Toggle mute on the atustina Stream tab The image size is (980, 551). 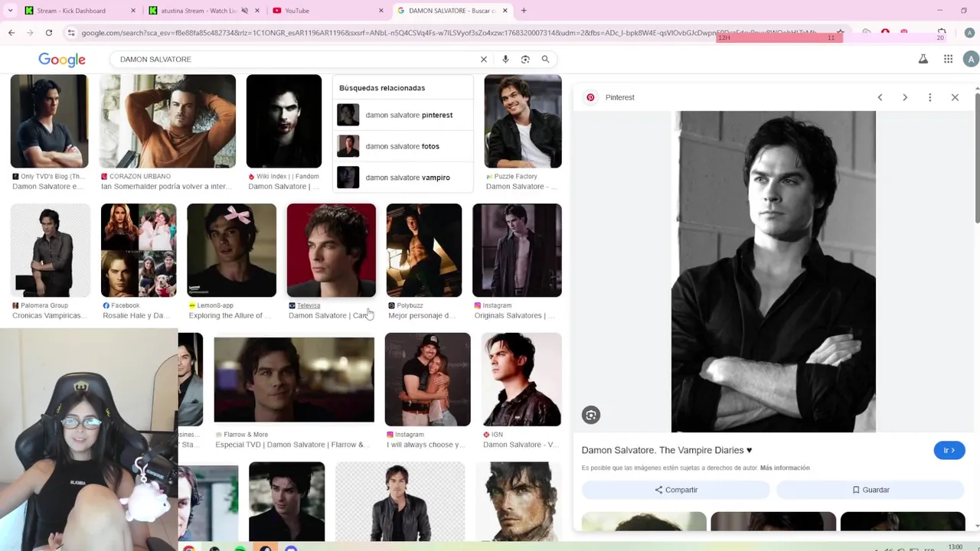pyautogui.click(x=245, y=11)
